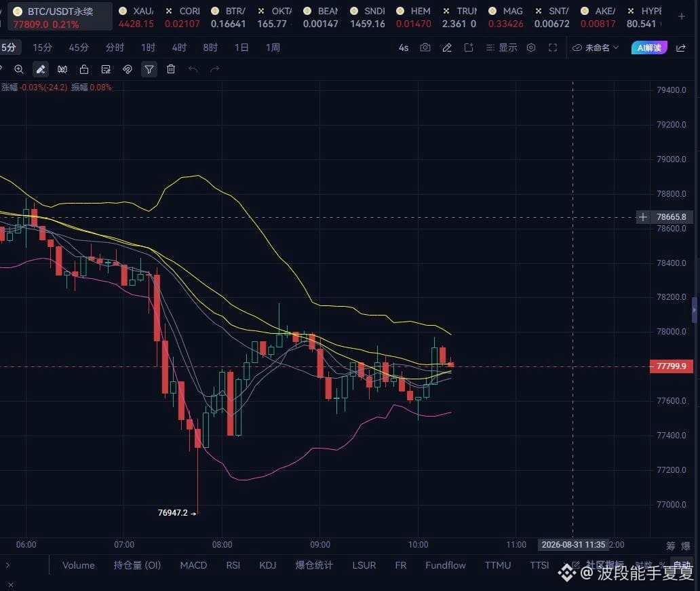Switch to the XAU ticker tab
This screenshot has width=700, height=591.
[x=136, y=17]
